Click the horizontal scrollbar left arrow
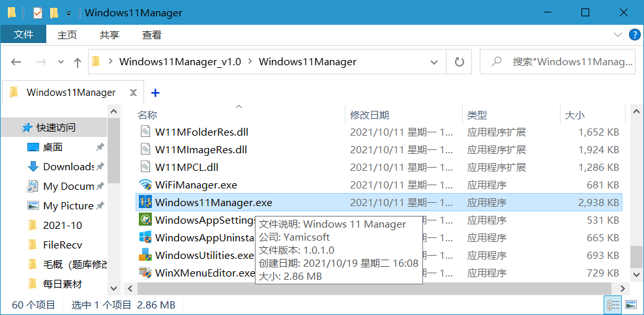Viewport: 644px width, 315px height. tap(130, 288)
